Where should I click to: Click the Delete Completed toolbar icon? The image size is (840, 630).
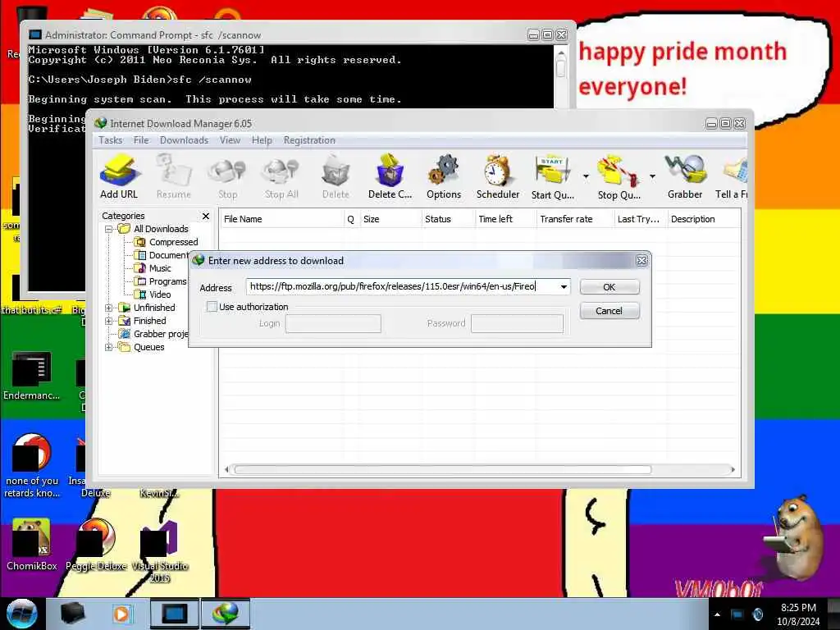click(390, 176)
